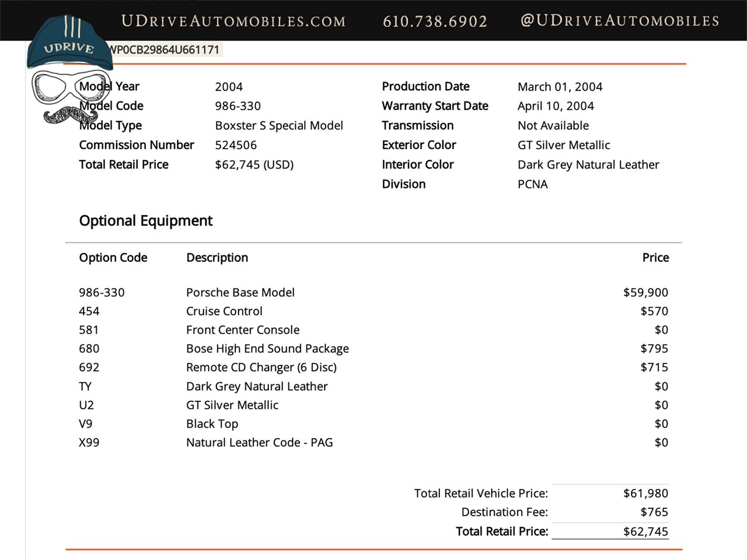The width and height of the screenshot is (747, 560).
Task: Click the Model Year value 2004
Action: (x=229, y=86)
